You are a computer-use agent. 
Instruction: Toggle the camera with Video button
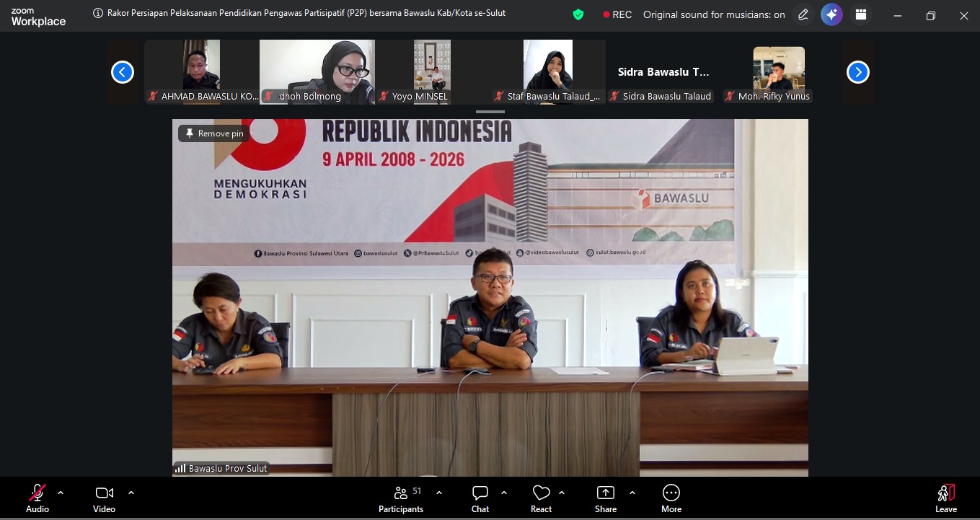[x=105, y=498]
